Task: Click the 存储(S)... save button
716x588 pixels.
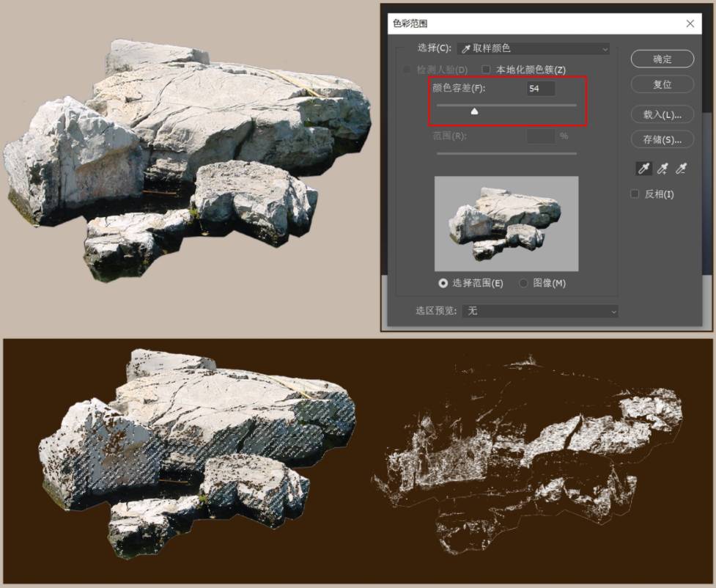Action: tap(662, 139)
